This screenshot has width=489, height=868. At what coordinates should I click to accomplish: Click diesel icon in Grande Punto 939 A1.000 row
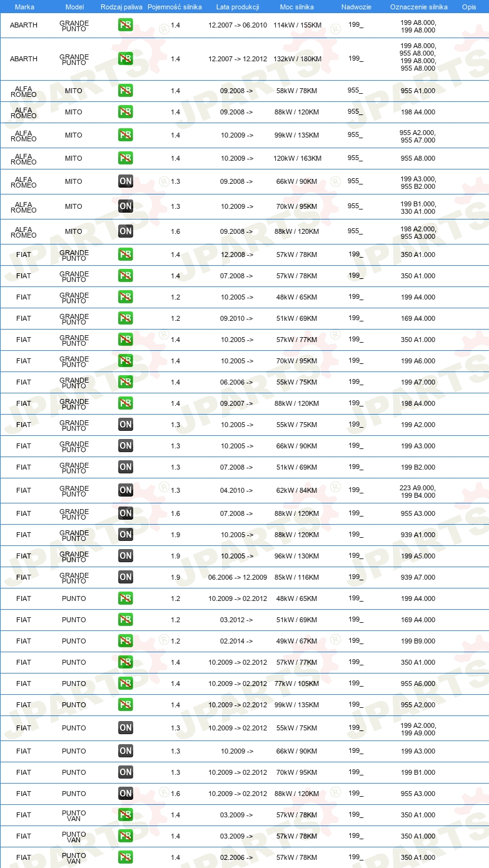[126, 535]
